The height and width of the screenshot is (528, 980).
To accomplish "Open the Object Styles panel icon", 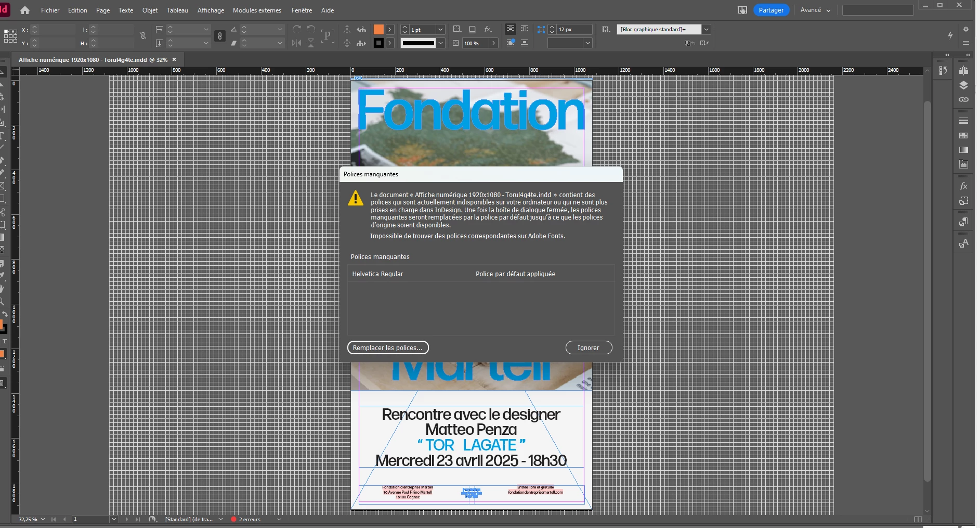I will point(963,201).
